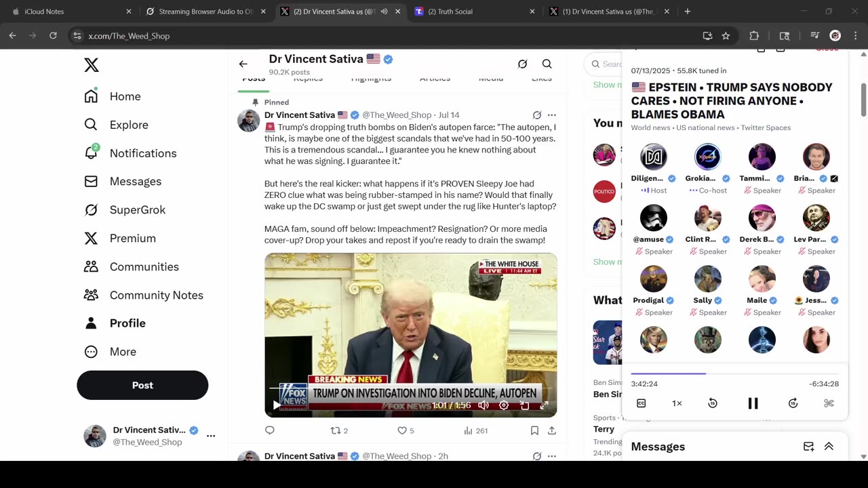Enter fullscreen on the video
The image size is (868, 488).
[544, 405]
